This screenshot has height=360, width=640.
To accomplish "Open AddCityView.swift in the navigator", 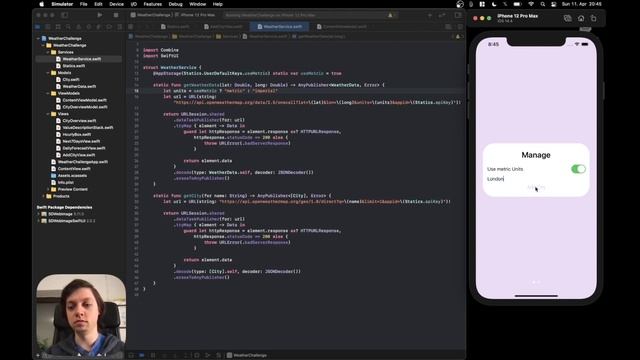I will 79,155.
